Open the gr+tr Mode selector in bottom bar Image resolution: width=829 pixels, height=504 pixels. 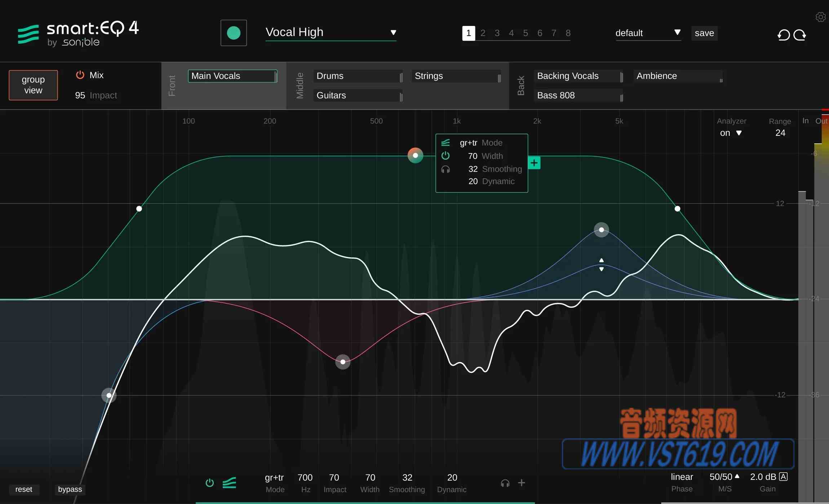[274, 477]
